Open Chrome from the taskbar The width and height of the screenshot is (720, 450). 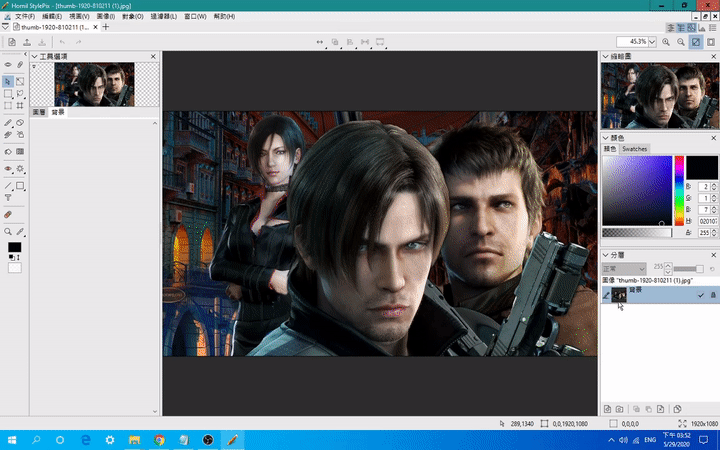159,440
